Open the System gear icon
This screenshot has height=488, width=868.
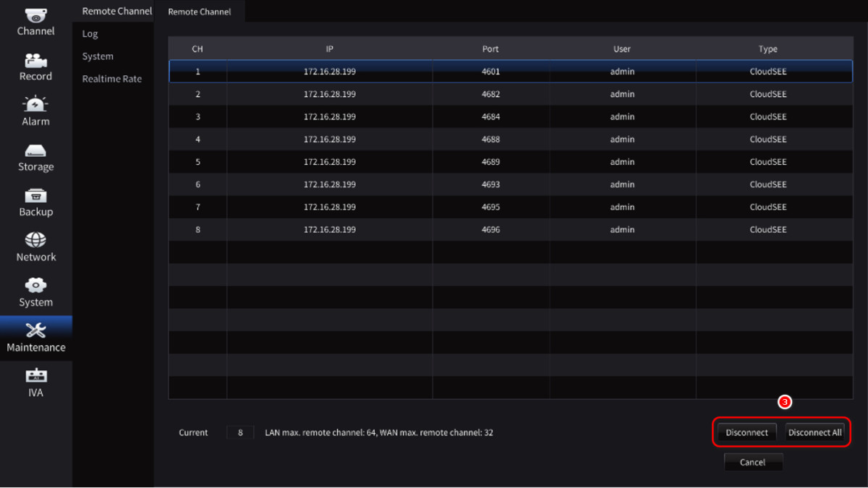coord(35,286)
